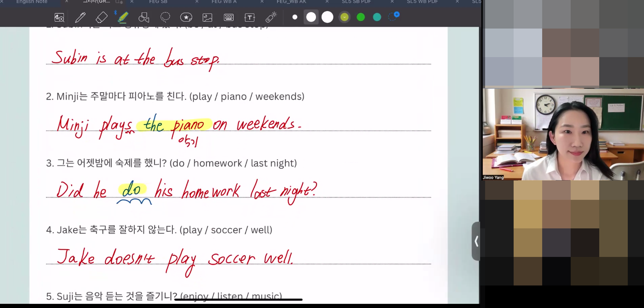The width and height of the screenshot is (644, 308).
Task: Switch to the FEG SB tab
Action: tap(158, 2)
